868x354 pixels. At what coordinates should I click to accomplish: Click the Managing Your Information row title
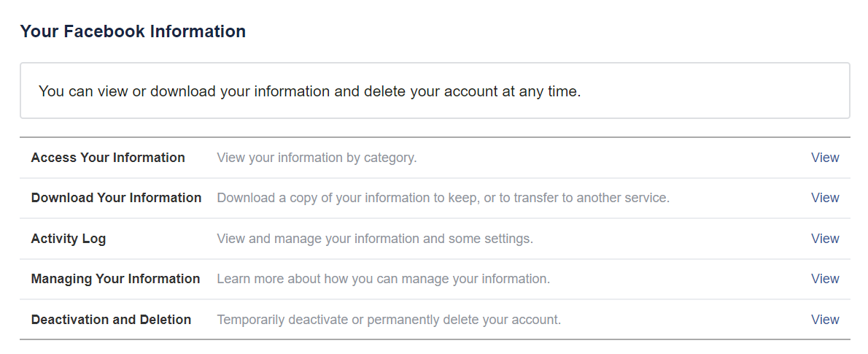click(x=116, y=279)
